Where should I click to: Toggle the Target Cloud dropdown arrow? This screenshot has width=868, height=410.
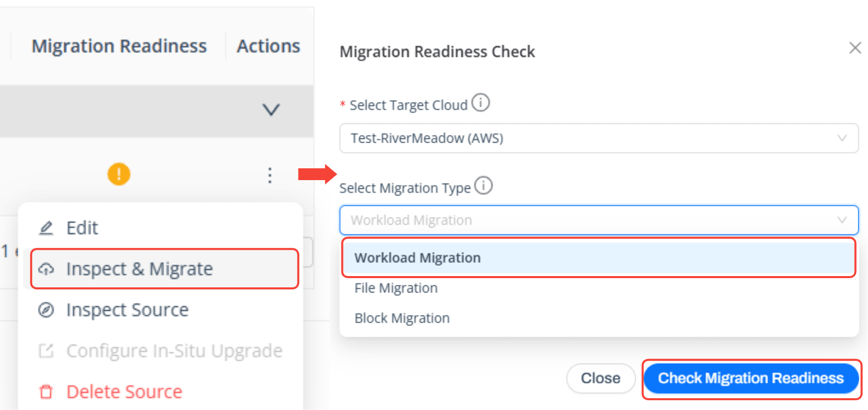click(842, 138)
